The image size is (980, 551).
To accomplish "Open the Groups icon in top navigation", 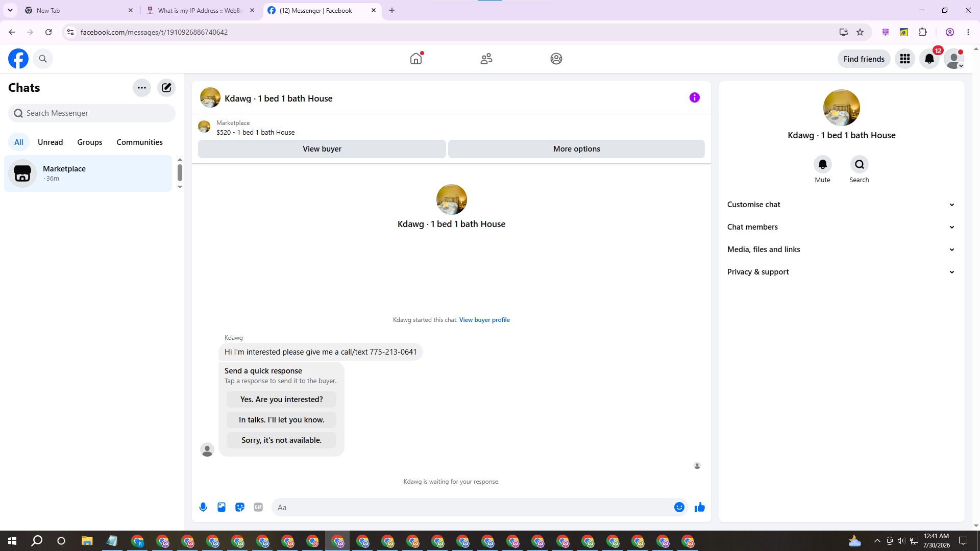I will point(556,59).
